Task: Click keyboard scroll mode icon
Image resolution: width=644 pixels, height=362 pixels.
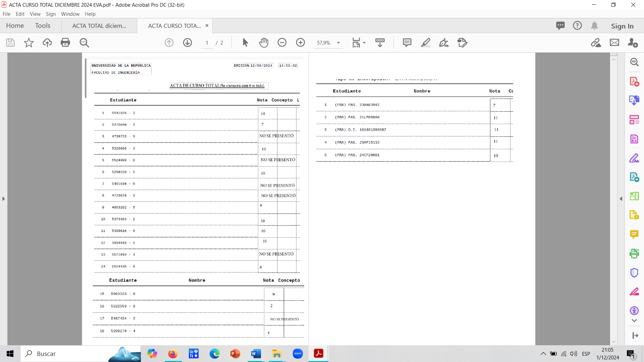Action: click(x=380, y=43)
